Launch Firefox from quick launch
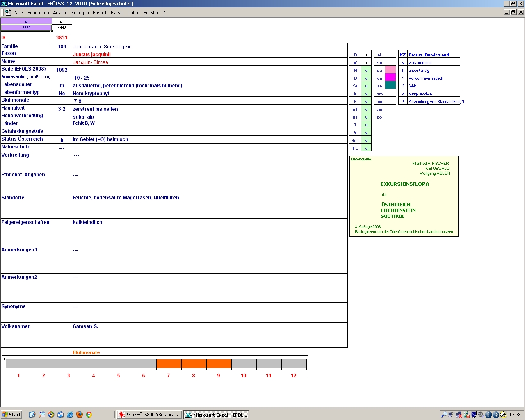Screen dimensions: 525x420 tap(80, 415)
